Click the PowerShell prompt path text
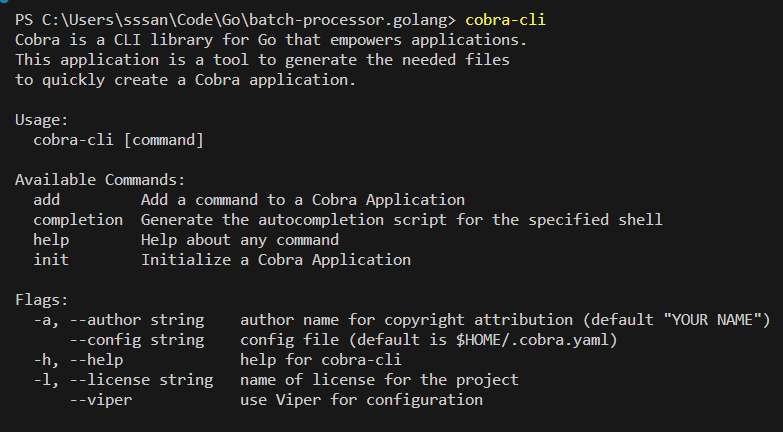This screenshot has height=432, width=783. (236, 20)
